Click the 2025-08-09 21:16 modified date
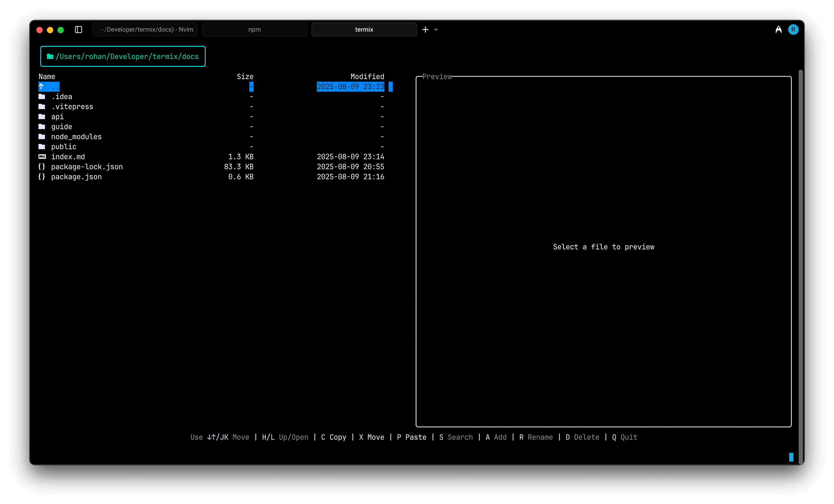The image size is (834, 504). pyautogui.click(x=350, y=177)
